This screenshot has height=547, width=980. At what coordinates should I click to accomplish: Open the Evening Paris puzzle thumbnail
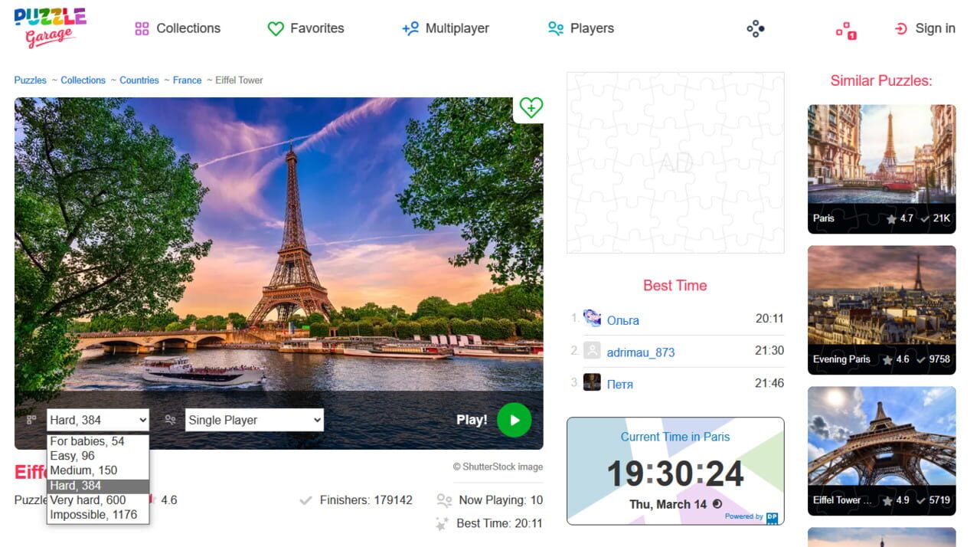882,310
